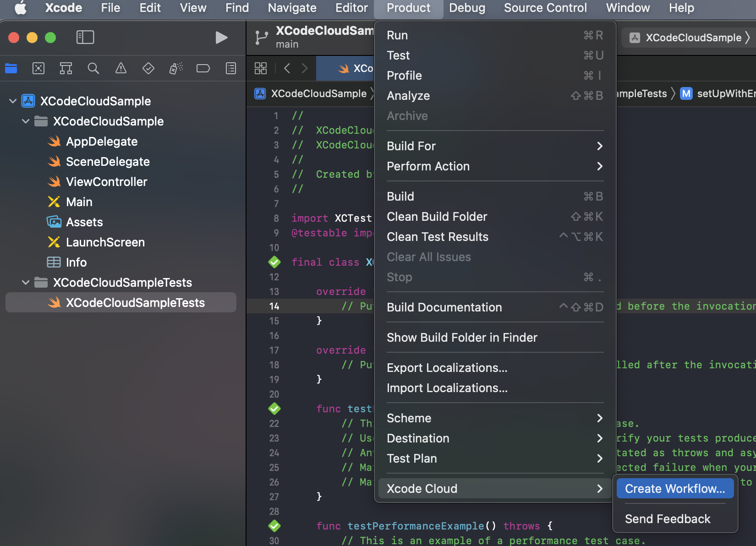Select XCodeCloudSampleTests swift file
This screenshot has height=546, width=756.
(121, 303)
